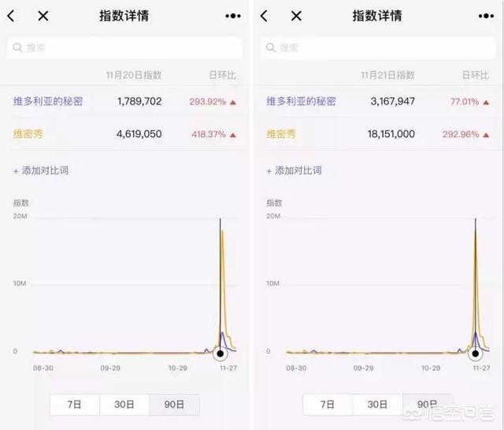Screen dimensions: 504x430
Task: Click the 10M axis label in right chart
Action: pos(273,284)
